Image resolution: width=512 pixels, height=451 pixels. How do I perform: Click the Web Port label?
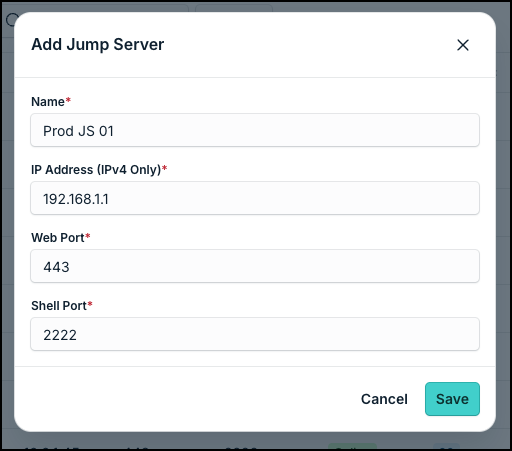click(61, 238)
